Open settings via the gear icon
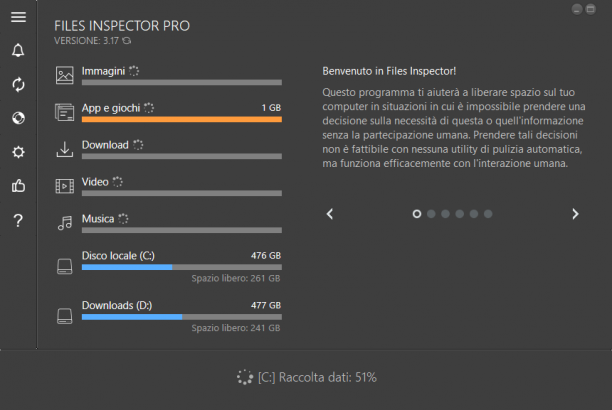Screen dimensions: 612x410 coord(18,152)
